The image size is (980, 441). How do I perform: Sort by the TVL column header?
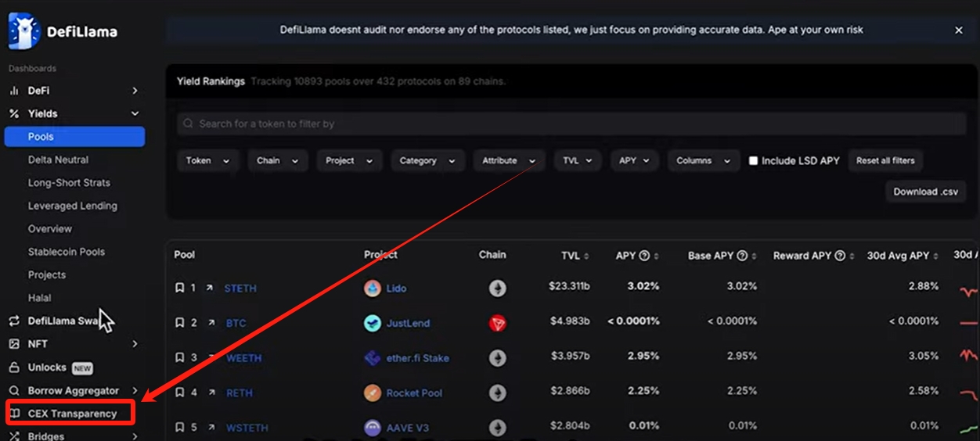[575, 256]
